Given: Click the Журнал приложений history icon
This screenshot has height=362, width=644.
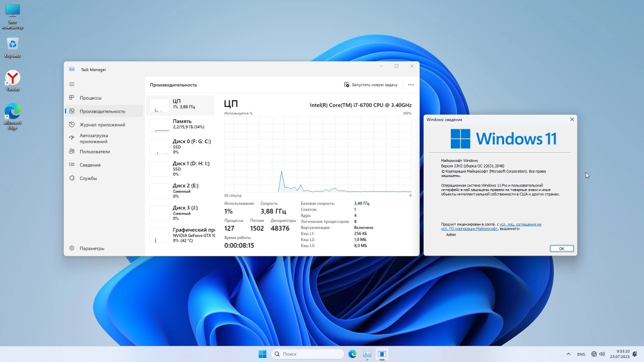Looking at the screenshot, I should tap(72, 125).
